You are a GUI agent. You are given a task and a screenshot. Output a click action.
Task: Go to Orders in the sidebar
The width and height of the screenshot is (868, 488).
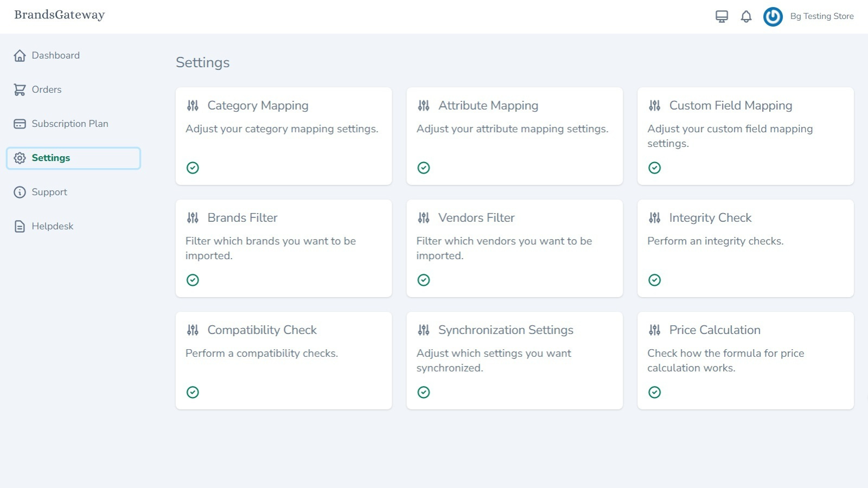tap(47, 89)
